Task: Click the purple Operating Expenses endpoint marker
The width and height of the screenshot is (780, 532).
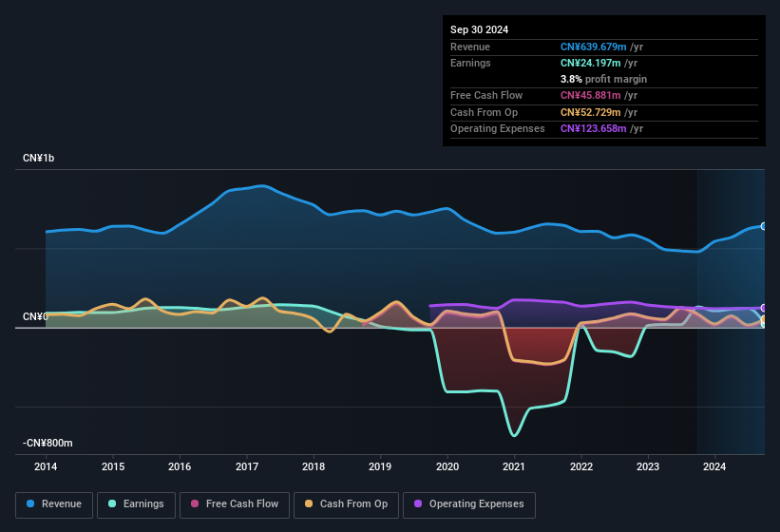Action: point(764,308)
